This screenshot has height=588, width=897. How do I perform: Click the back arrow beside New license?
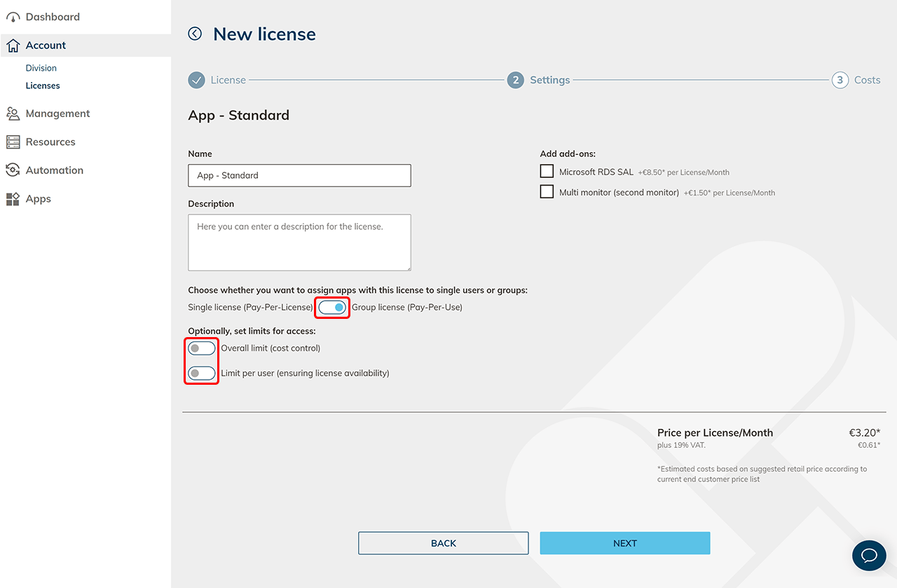(195, 34)
